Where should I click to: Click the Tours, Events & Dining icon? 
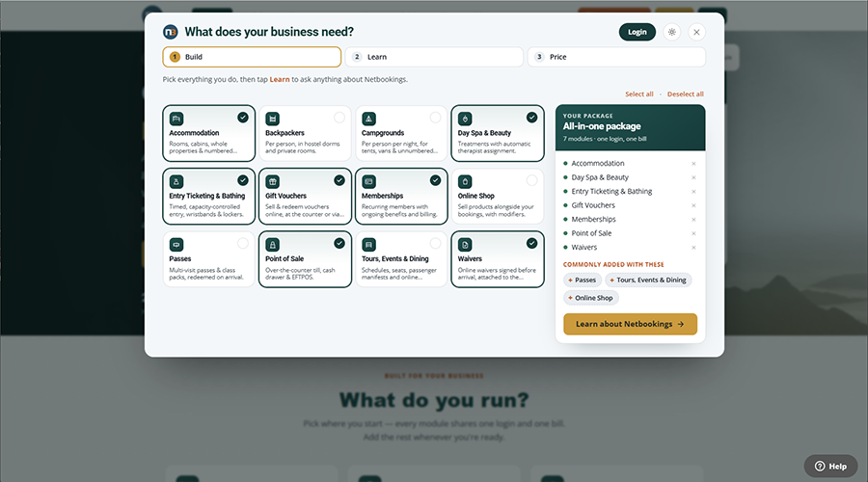[368, 245]
